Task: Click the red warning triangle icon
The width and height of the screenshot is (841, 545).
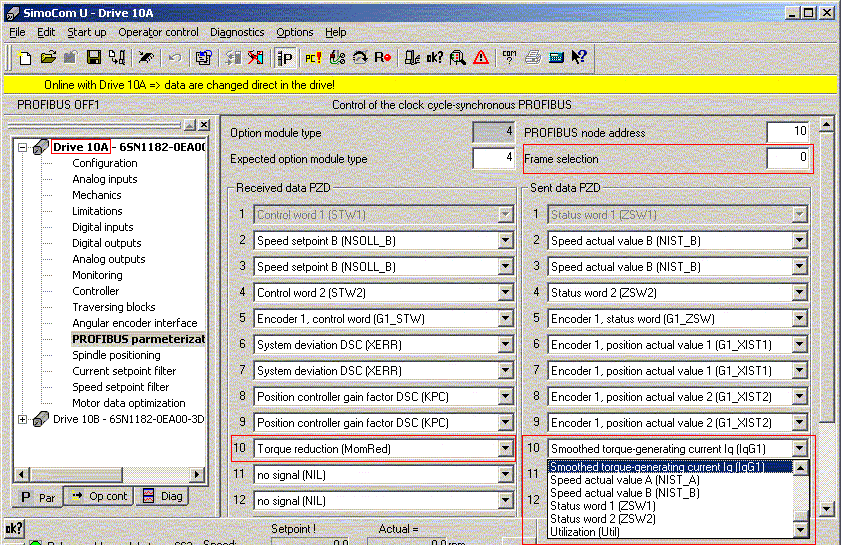Action: [481, 57]
